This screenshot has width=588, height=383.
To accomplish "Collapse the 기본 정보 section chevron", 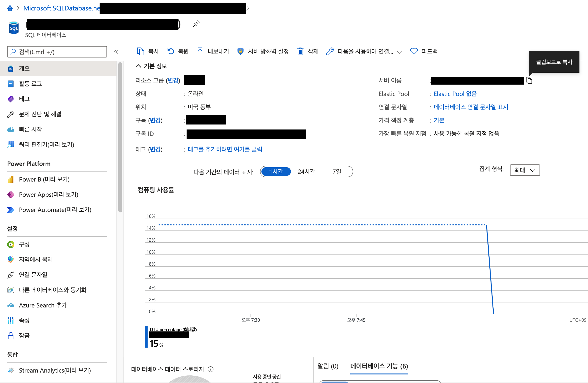I will click(x=138, y=66).
